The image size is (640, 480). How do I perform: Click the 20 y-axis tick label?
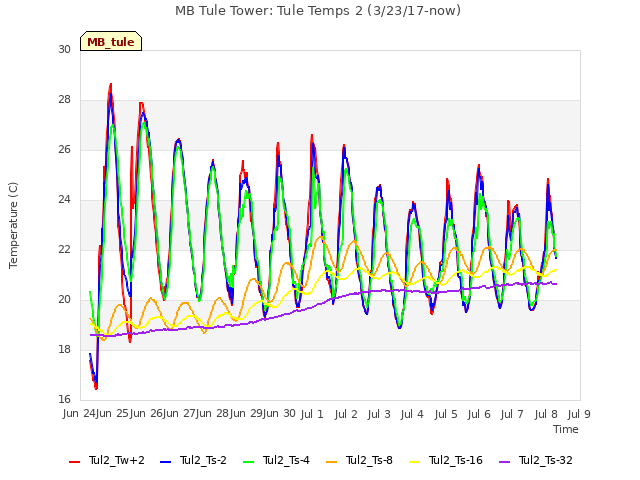(x=64, y=299)
